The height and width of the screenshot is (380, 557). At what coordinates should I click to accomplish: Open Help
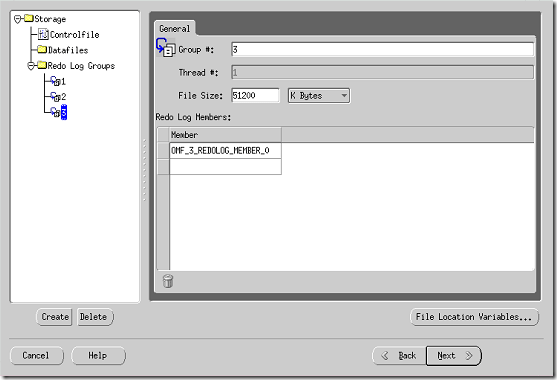(98, 355)
